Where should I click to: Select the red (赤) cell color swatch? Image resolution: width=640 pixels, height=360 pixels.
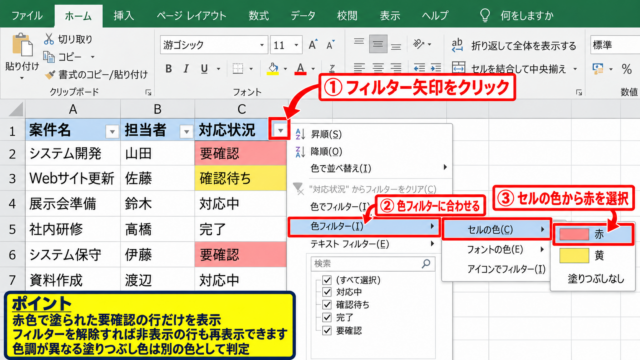(574, 234)
